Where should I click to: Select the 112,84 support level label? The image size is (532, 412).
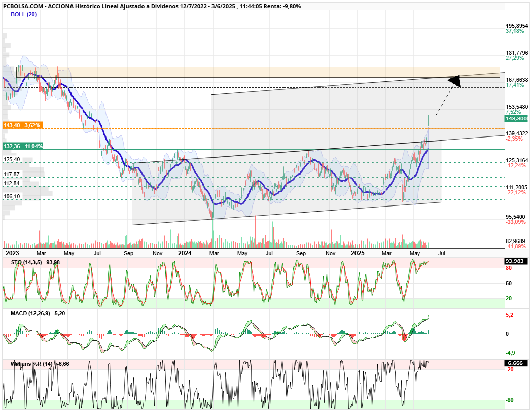(12, 183)
